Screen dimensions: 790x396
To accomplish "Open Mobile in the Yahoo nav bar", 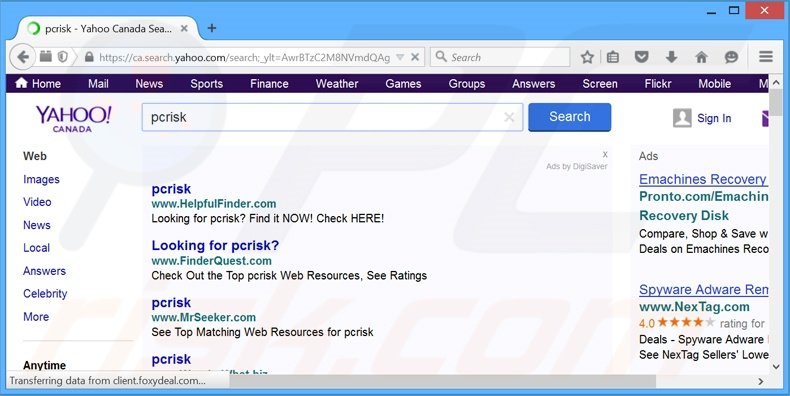I will pos(714,84).
